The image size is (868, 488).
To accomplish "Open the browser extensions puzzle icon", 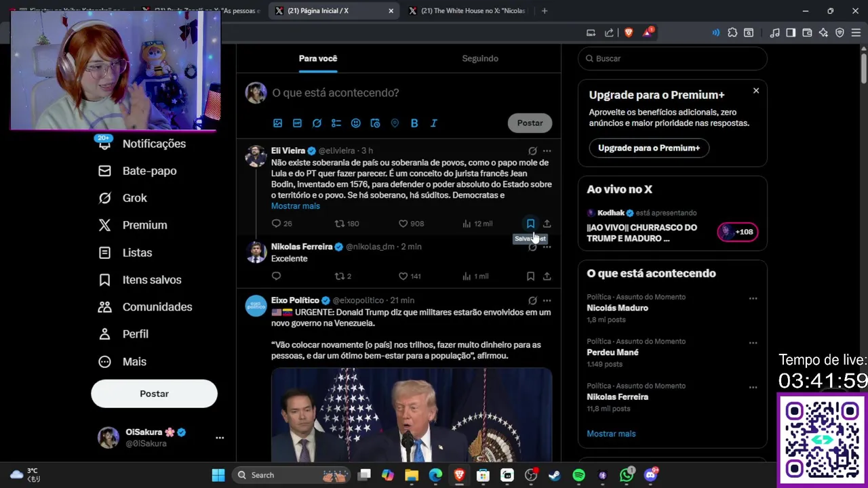I will 732,33.
